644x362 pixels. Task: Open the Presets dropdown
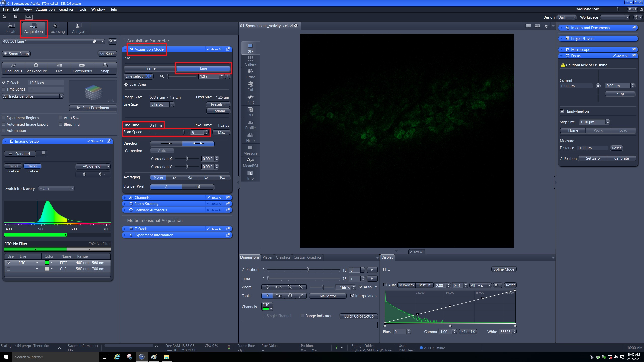click(x=218, y=104)
